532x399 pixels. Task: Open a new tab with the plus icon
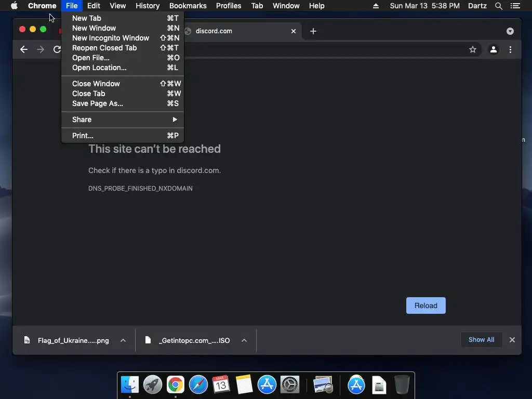(313, 31)
